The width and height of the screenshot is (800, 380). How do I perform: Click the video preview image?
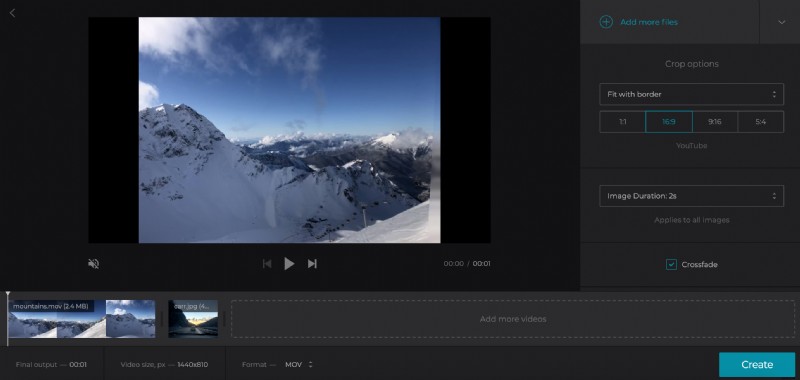click(x=289, y=130)
